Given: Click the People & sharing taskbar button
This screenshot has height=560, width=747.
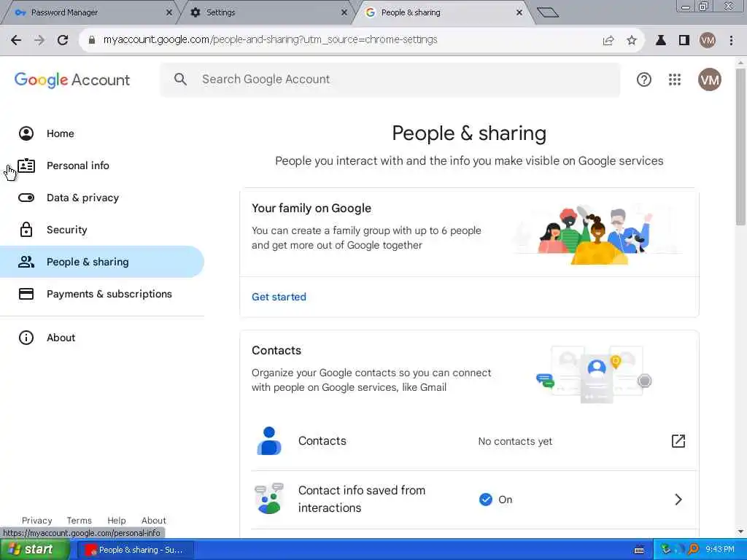Looking at the screenshot, I should pos(135,550).
